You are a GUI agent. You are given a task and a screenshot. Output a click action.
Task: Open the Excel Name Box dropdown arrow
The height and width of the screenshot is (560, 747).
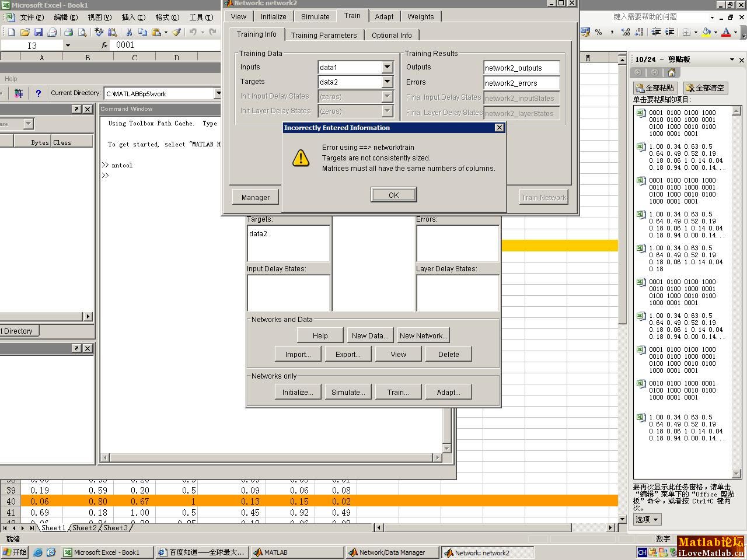pyautogui.click(x=68, y=45)
